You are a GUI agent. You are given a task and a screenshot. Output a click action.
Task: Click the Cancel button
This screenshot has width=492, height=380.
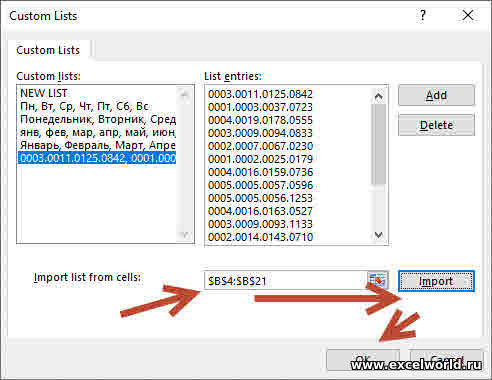[x=446, y=360]
